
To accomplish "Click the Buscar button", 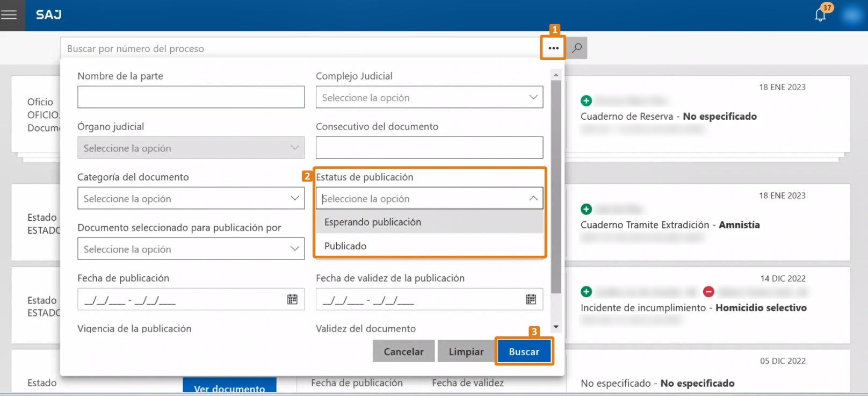I will tap(524, 351).
